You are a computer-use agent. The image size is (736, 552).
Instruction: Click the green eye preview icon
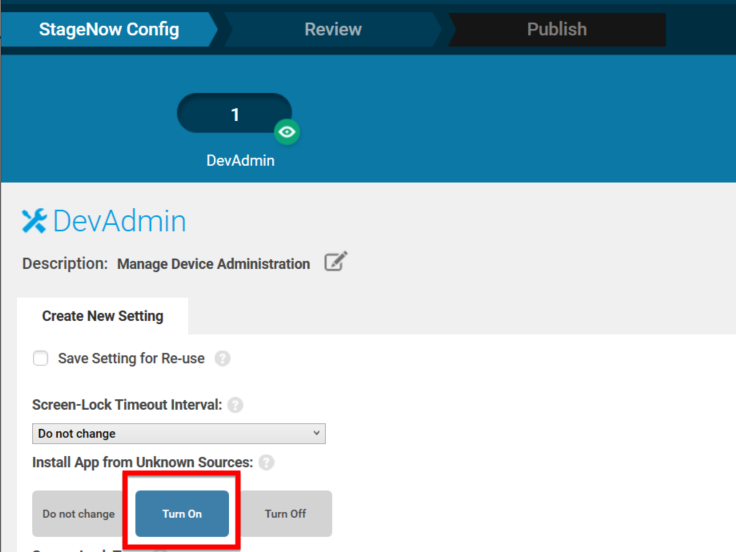287,132
